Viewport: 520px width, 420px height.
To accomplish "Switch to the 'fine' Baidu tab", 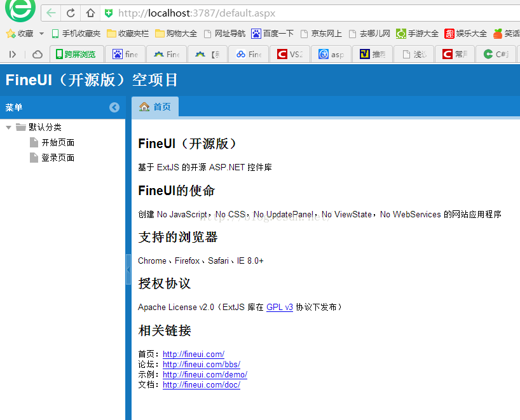I will (x=125, y=54).
